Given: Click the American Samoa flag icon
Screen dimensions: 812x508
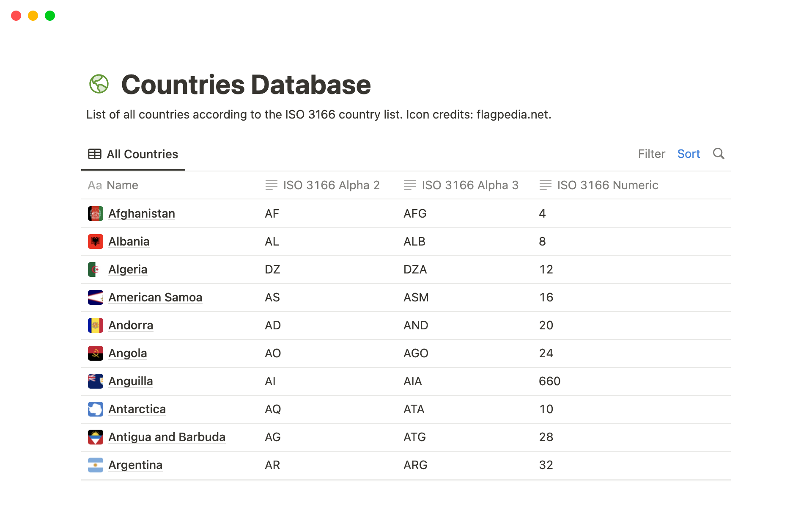Looking at the screenshot, I should click(96, 298).
